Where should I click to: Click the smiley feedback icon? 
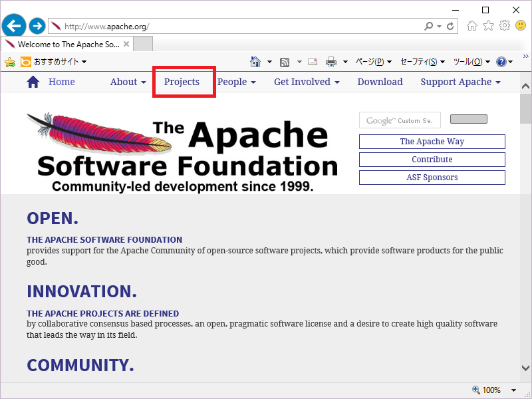point(521,25)
